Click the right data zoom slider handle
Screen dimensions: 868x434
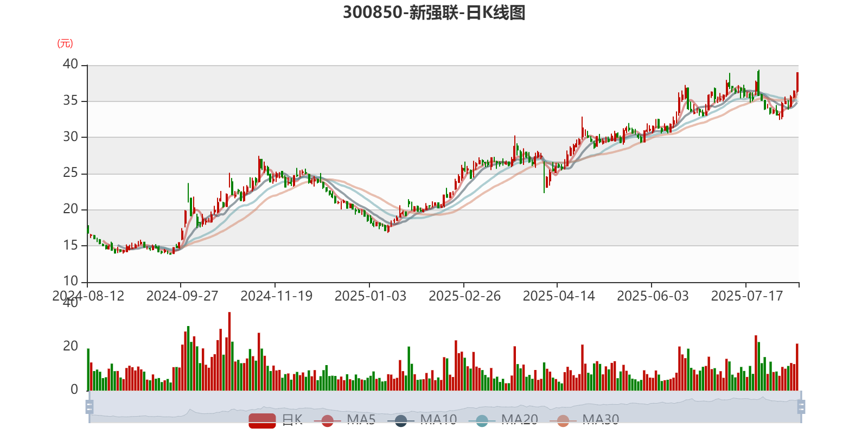point(801,406)
